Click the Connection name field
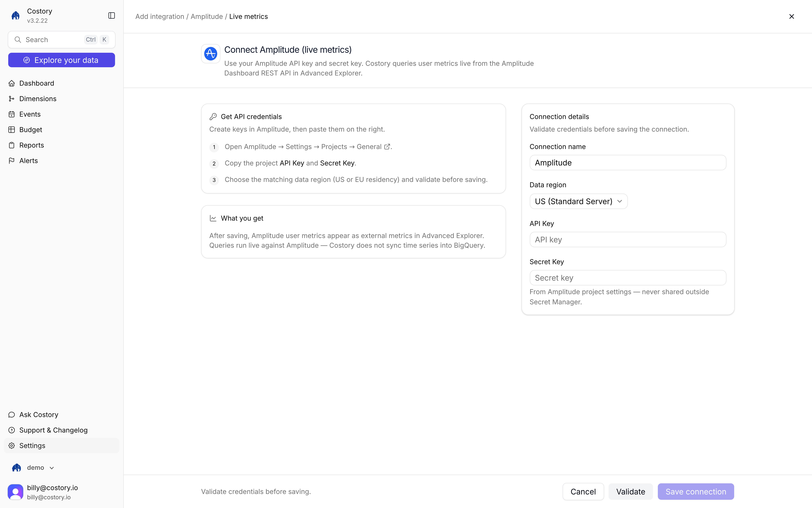Image resolution: width=812 pixels, height=508 pixels. click(628, 163)
